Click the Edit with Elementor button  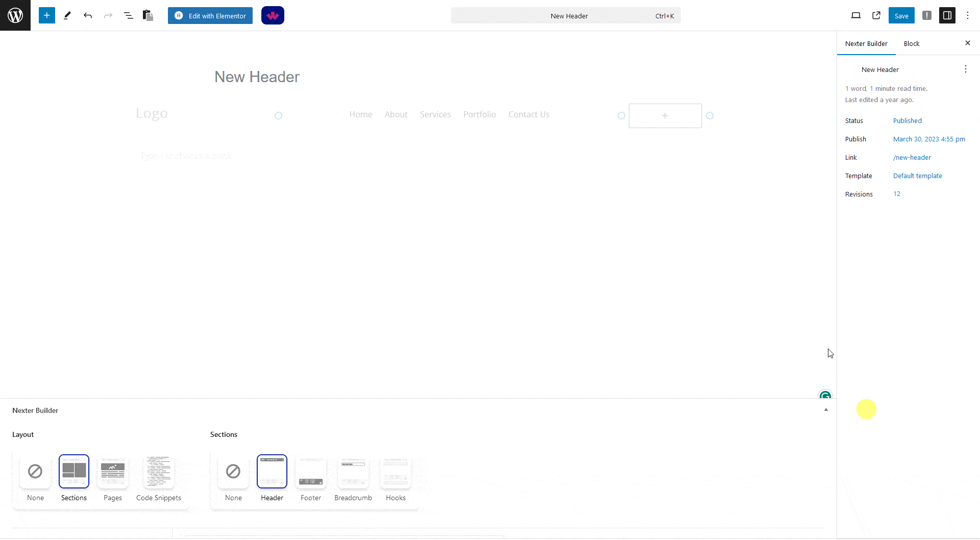point(210,15)
